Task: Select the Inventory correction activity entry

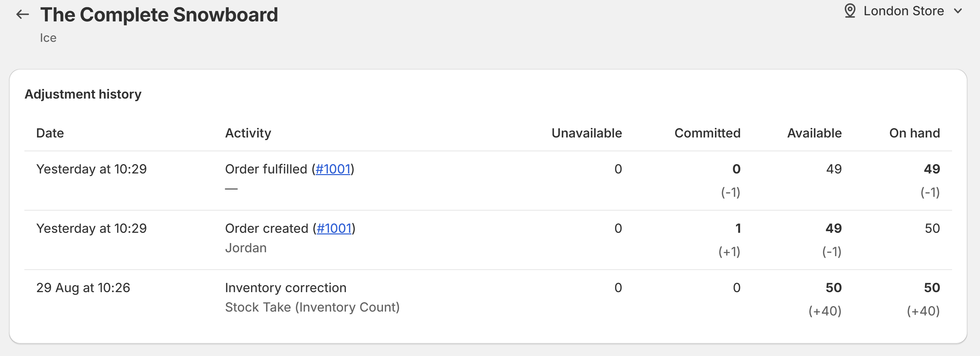Action: click(x=285, y=288)
